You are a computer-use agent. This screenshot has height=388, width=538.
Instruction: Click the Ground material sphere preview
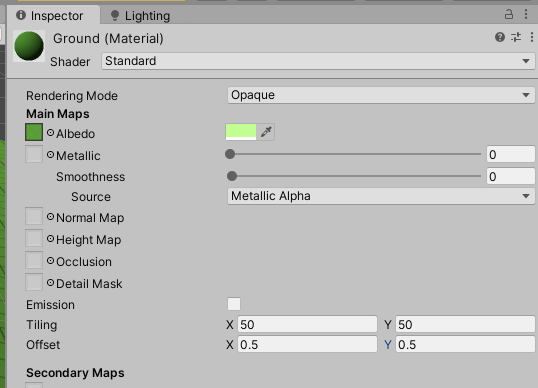click(x=29, y=46)
